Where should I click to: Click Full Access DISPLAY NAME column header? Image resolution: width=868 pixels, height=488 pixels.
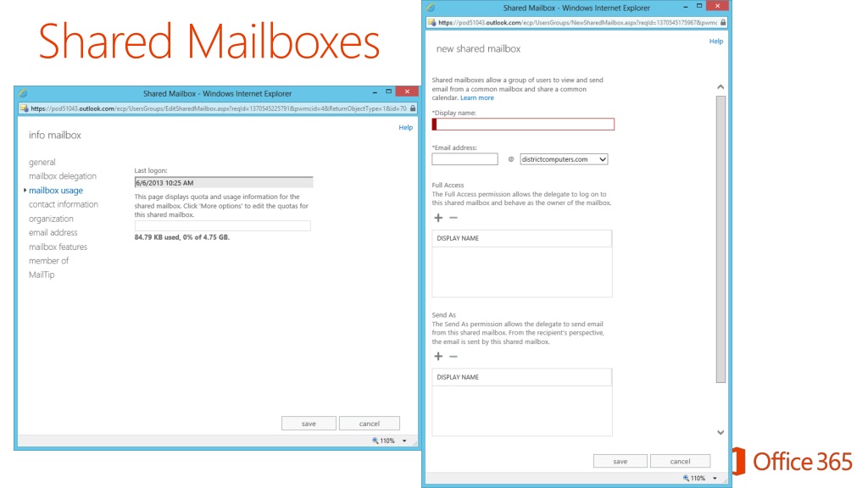click(x=522, y=238)
